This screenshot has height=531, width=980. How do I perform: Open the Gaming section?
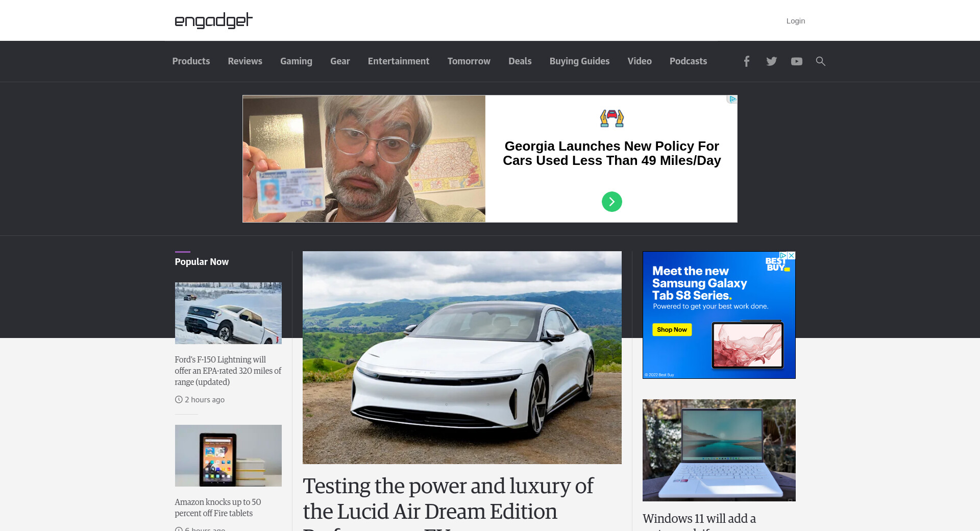[296, 61]
